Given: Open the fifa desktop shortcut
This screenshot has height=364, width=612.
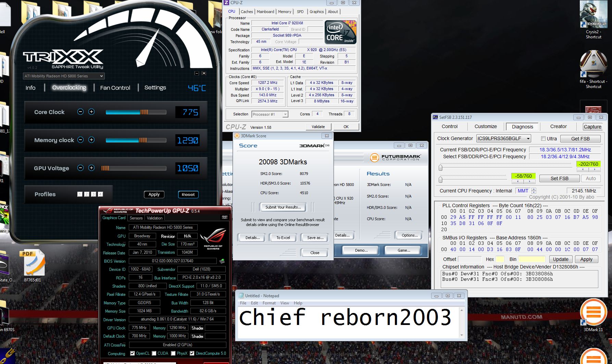Looking at the screenshot, I should coord(593,70).
